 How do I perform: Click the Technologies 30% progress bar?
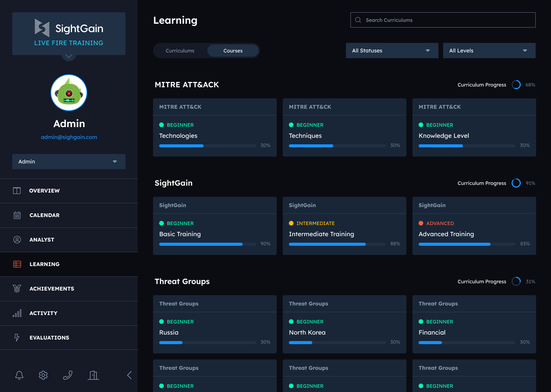(207, 146)
